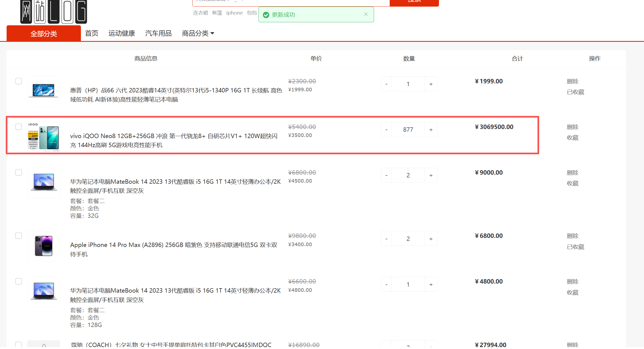Search suggestion 帐篷
Viewport: 644px width, 349px height.
pos(217,13)
